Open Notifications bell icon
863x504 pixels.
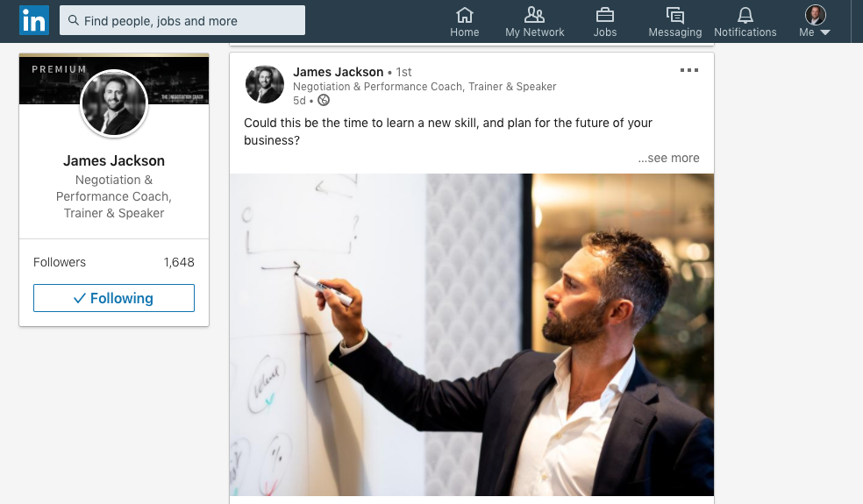coord(745,15)
